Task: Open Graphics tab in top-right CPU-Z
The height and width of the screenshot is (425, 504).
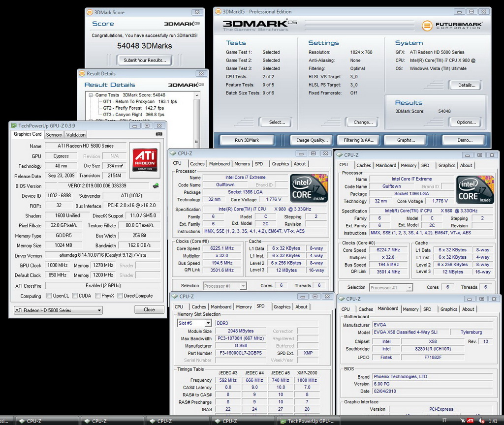Action: [x=447, y=165]
